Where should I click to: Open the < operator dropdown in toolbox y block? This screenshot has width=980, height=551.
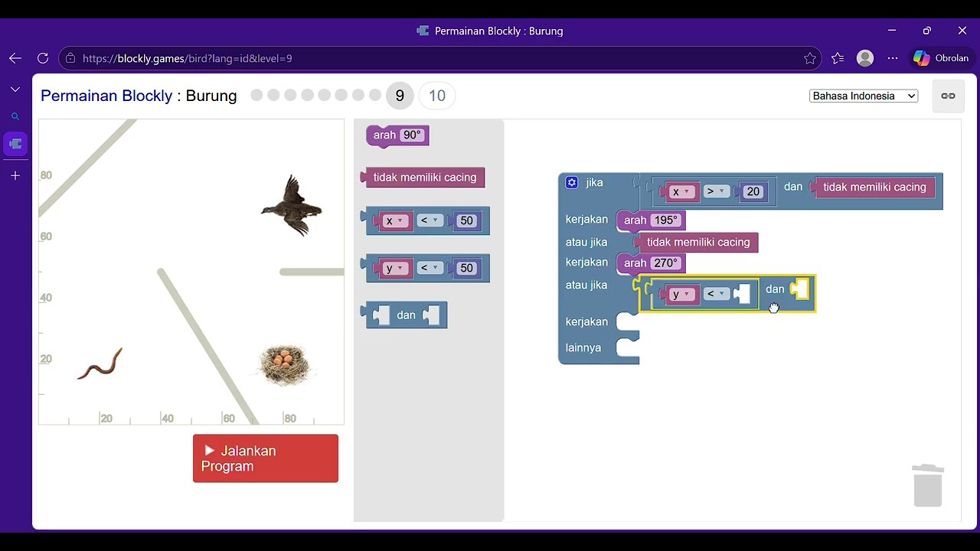click(x=429, y=268)
